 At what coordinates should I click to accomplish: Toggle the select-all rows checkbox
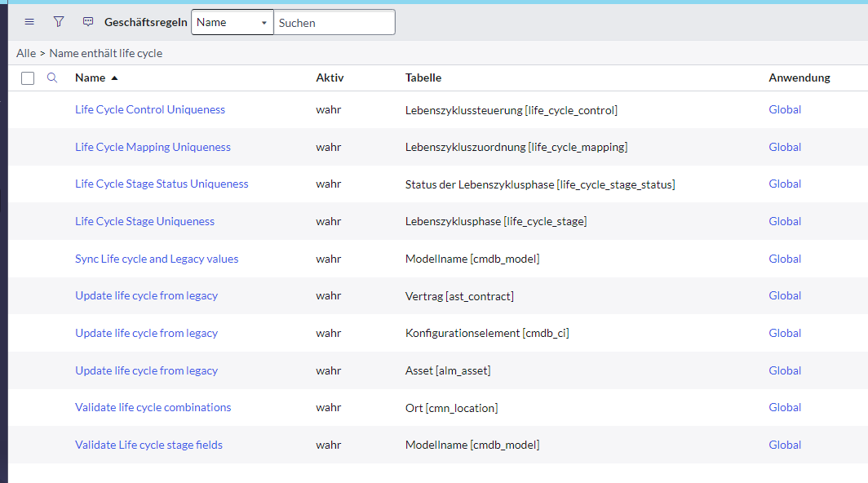click(x=28, y=78)
